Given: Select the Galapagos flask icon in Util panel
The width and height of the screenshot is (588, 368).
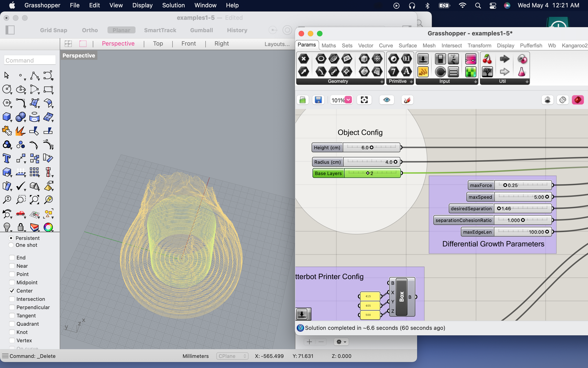Looking at the screenshot, I should point(522,72).
